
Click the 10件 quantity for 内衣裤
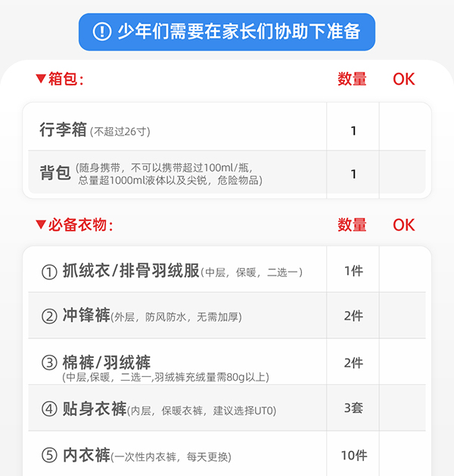353,456
